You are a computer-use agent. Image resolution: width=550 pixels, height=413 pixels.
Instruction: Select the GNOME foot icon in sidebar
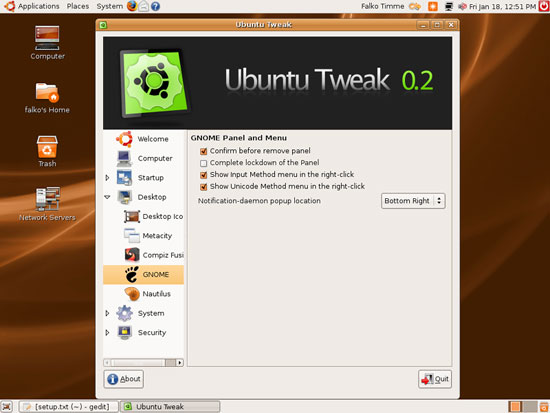(x=132, y=274)
